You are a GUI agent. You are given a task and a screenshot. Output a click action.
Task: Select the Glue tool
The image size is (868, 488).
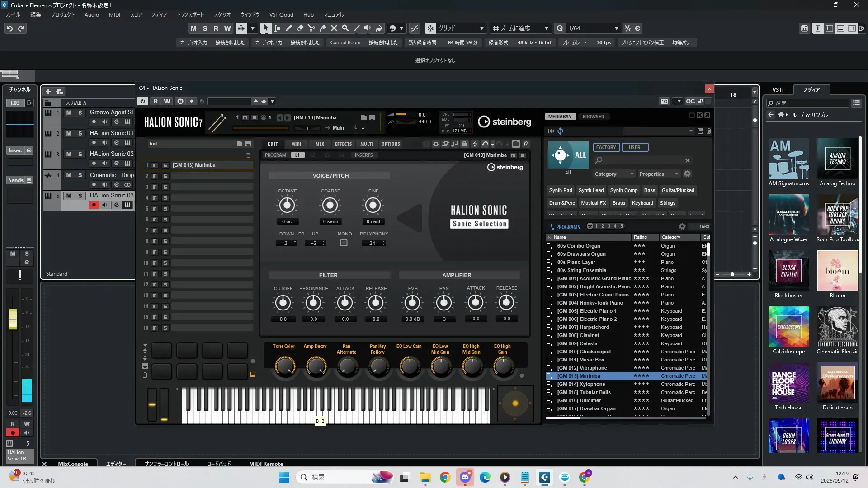click(x=322, y=28)
